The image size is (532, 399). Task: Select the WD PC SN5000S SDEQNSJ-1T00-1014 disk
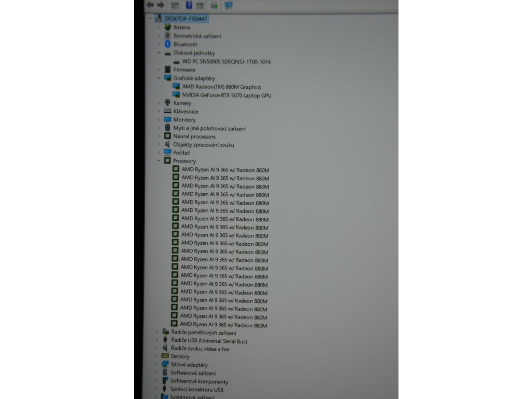[x=227, y=62]
